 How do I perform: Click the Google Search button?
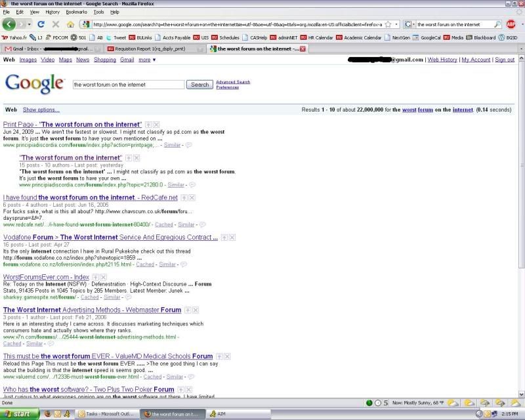(x=199, y=85)
